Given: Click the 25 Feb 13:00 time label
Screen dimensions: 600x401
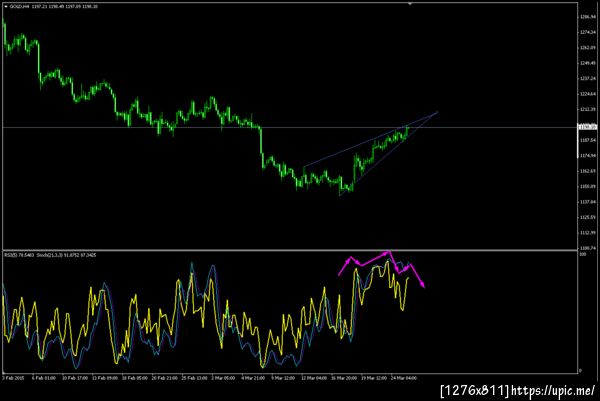Looking at the screenshot, I should 194,378.
